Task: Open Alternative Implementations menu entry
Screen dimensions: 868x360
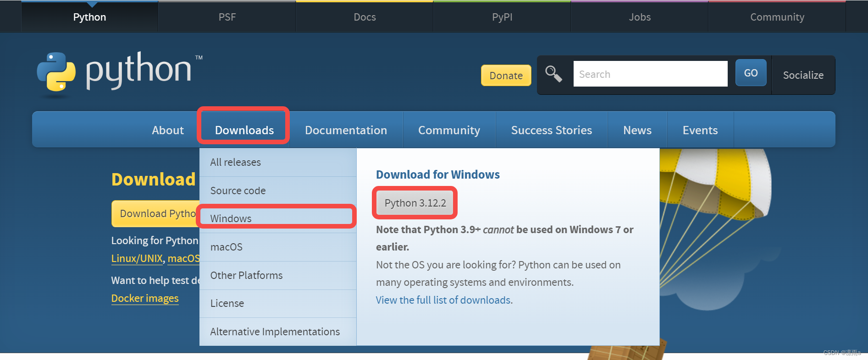Action: click(x=278, y=332)
